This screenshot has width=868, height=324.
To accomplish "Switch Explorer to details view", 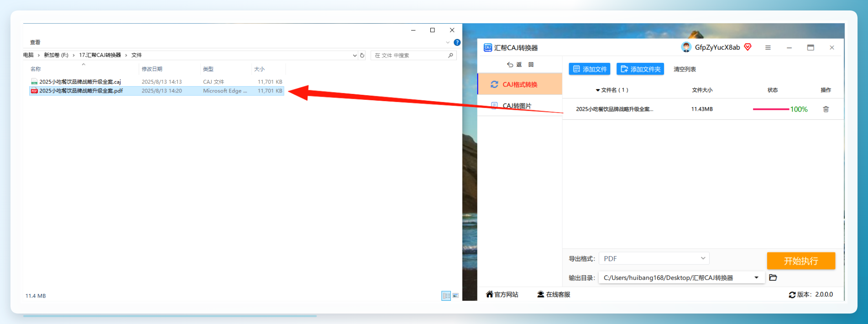I will pos(446,296).
